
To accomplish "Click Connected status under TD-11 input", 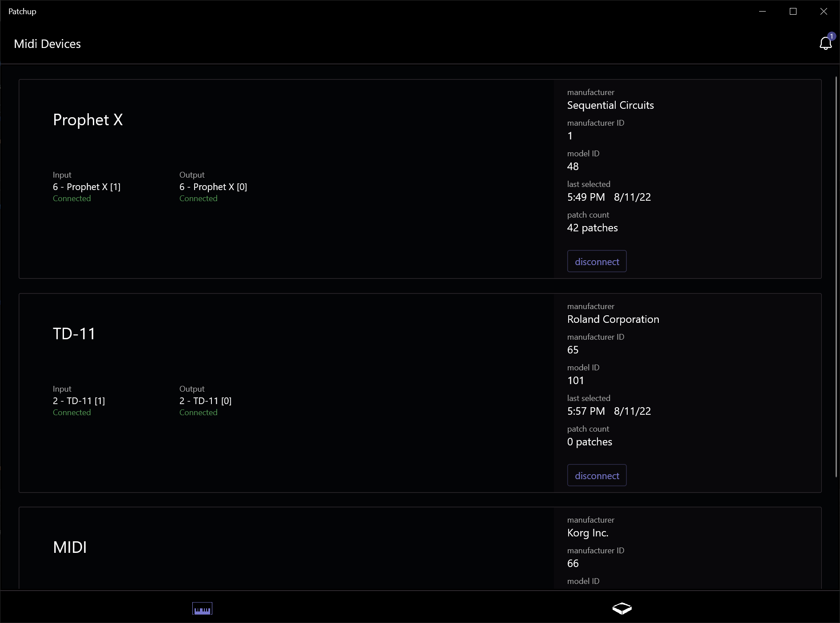I will pyautogui.click(x=72, y=413).
